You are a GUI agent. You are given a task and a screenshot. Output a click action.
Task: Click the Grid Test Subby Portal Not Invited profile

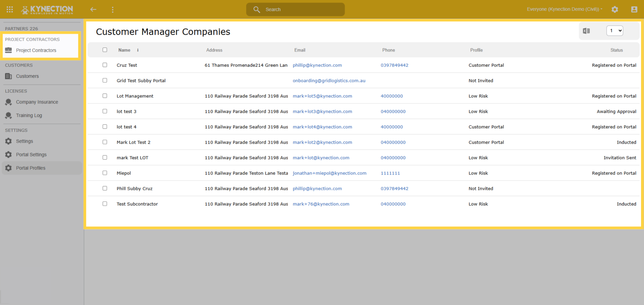481,81
